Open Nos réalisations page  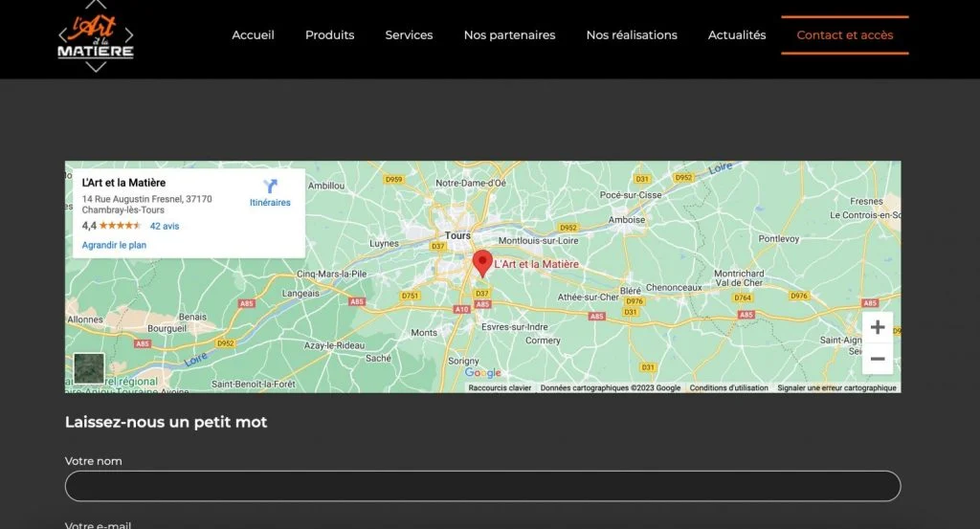coord(632,35)
